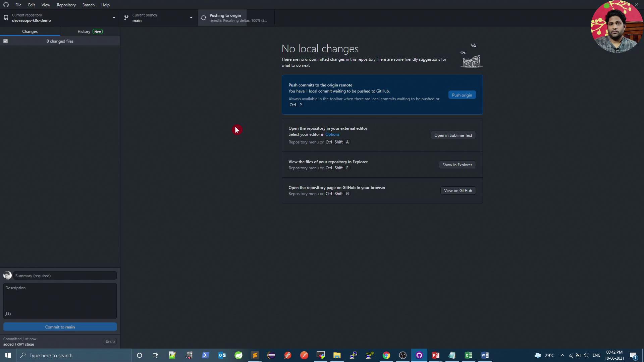Viewport: 644px width, 362px height.
Task: Click the GitHub logo icon in menu bar
Action: [x=6, y=5]
